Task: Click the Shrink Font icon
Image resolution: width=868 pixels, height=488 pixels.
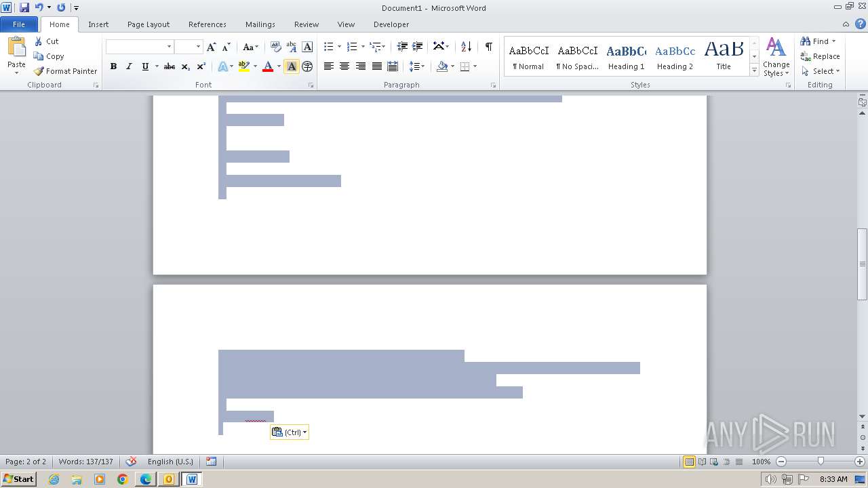Action: tap(226, 47)
